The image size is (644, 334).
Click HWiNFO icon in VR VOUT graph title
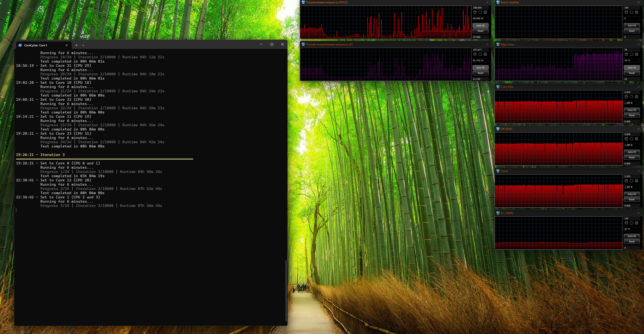click(x=498, y=129)
